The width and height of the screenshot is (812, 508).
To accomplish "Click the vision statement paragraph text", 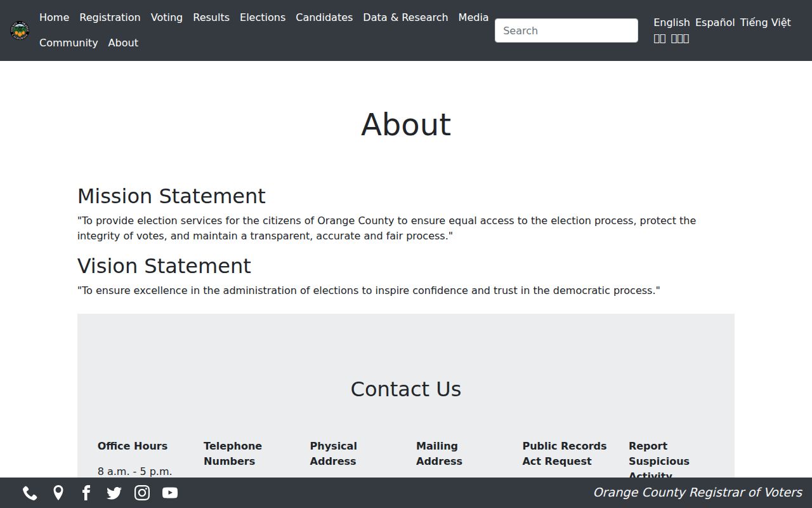I will tap(369, 291).
